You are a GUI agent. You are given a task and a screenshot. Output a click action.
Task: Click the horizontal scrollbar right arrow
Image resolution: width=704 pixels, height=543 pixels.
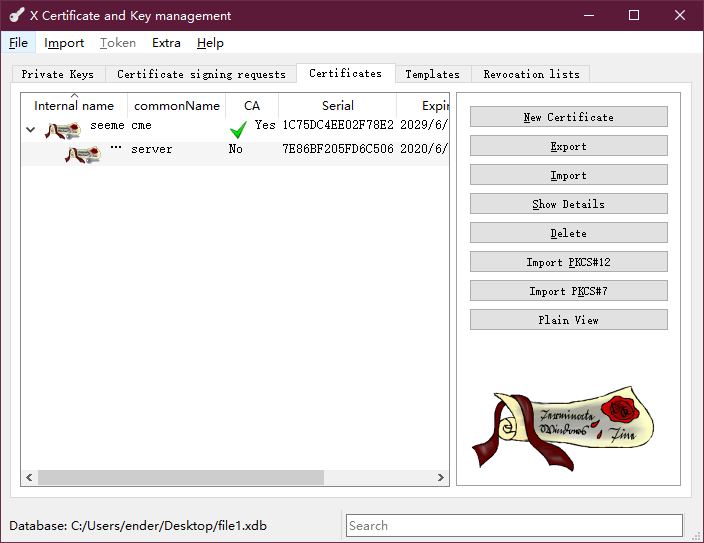(x=441, y=477)
